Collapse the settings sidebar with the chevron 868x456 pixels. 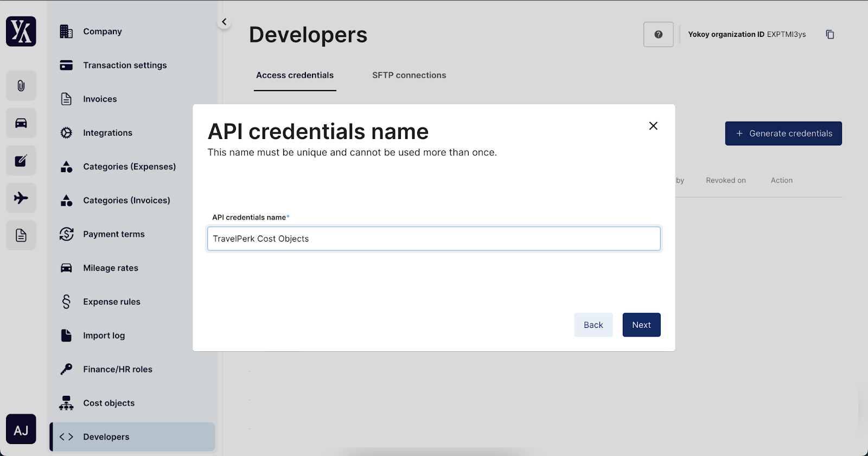click(x=224, y=22)
